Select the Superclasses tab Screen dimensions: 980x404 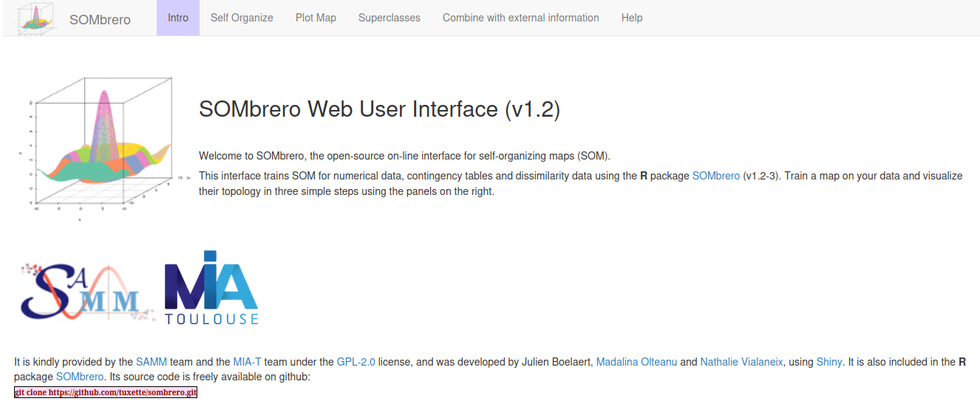pyautogui.click(x=389, y=18)
